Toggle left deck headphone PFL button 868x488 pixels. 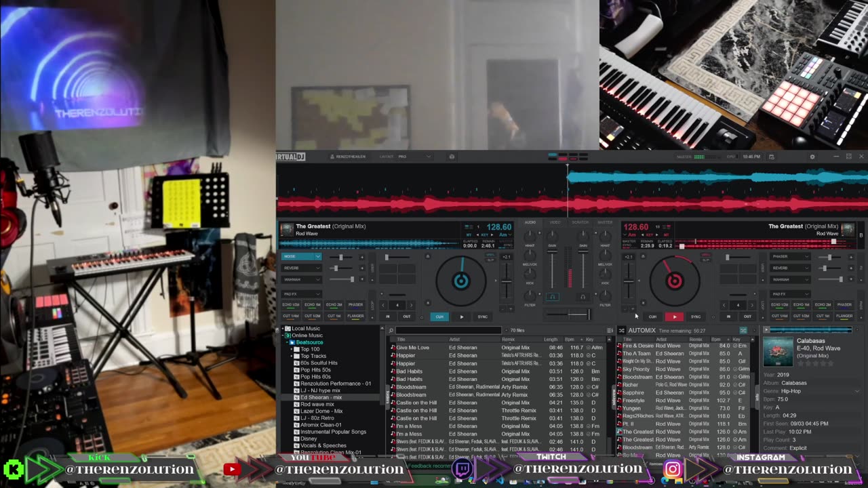click(x=553, y=297)
